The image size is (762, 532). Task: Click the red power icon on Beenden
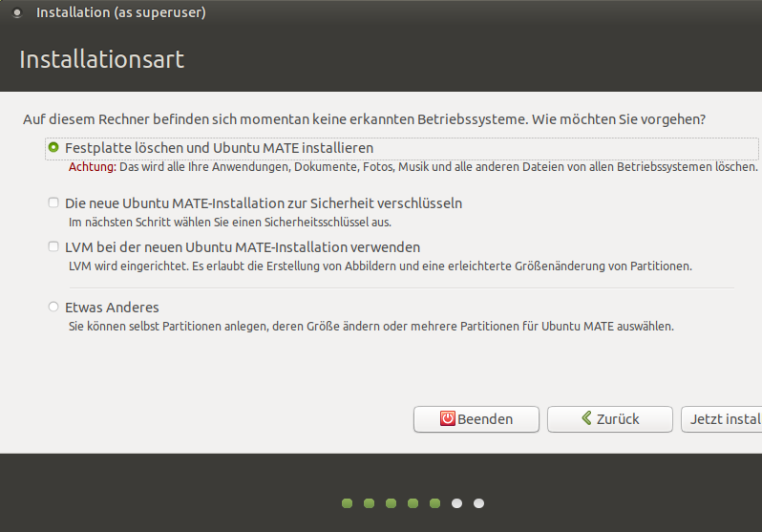pyautogui.click(x=447, y=418)
